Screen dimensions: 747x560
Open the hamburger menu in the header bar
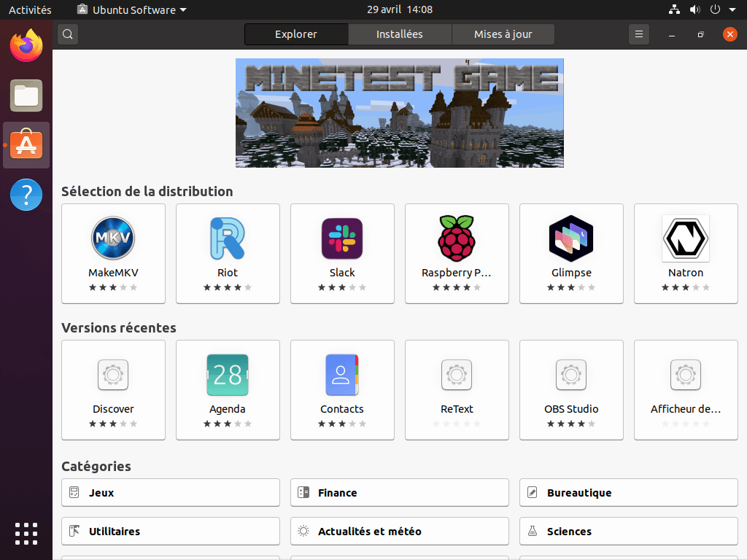coord(639,34)
